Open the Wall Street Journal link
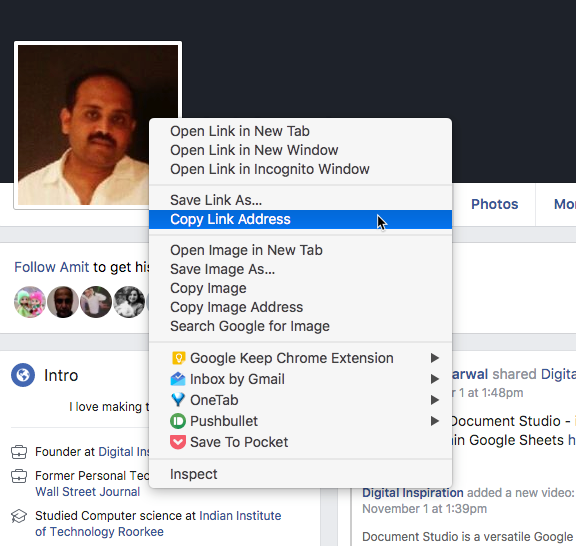 (87, 492)
